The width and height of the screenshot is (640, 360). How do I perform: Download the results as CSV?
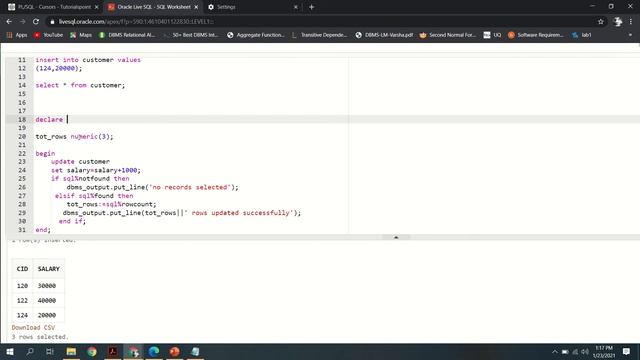click(33, 328)
